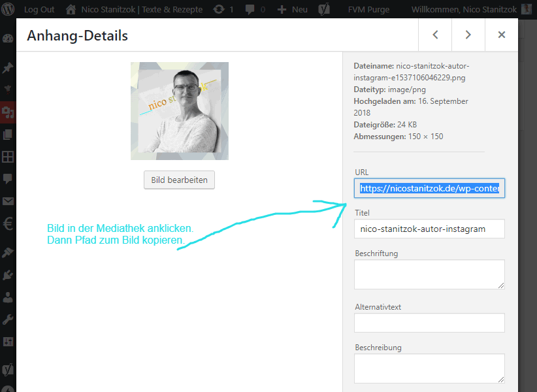Screen dimensions: 537x392
Task: Open Media library sidebar icon
Action: coord(8,113)
